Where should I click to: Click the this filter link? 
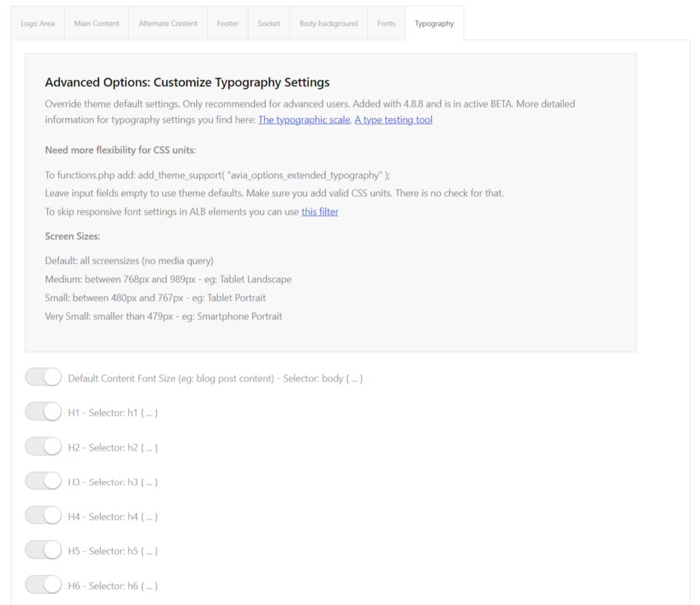(320, 212)
